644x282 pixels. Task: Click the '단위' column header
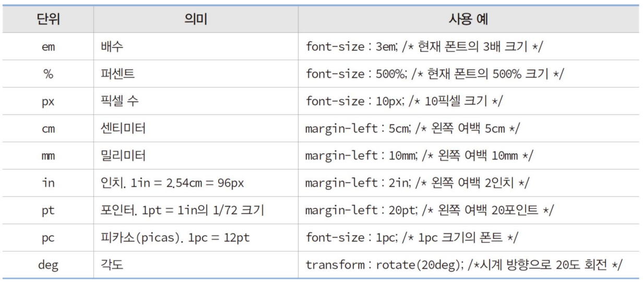(x=48, y=19)
